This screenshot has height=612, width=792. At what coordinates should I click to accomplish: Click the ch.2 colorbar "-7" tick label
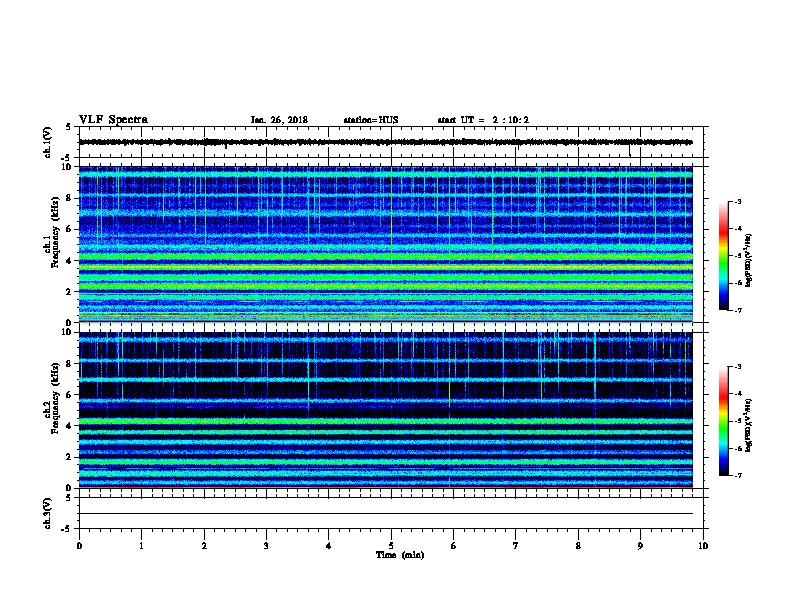[738, 475]
